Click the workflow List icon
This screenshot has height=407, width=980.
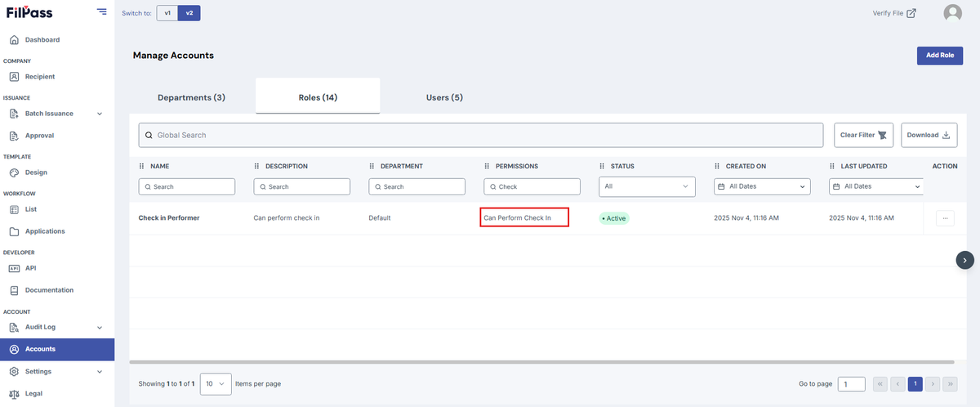[14, 209]
